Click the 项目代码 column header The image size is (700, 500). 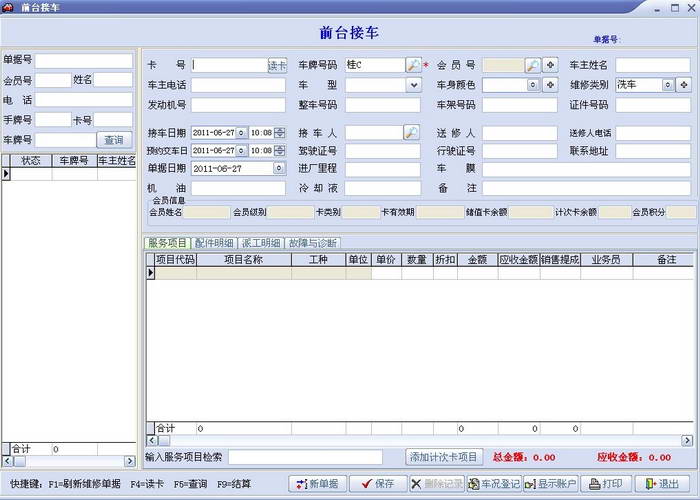click(175, 260)
